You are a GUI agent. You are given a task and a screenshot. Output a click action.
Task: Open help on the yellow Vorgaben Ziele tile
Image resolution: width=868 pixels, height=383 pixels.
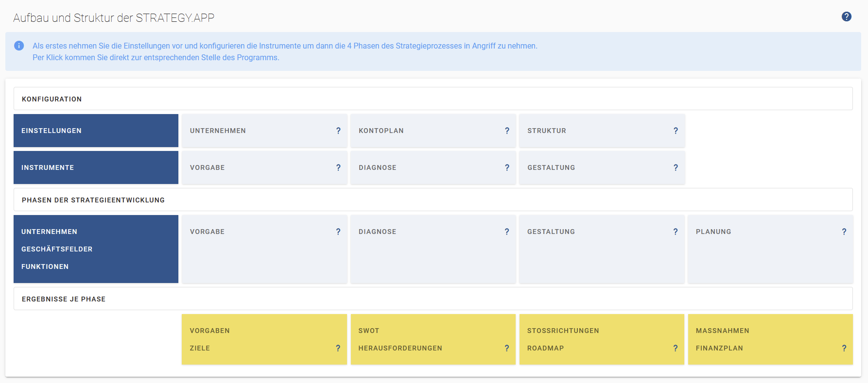point(338,348)
